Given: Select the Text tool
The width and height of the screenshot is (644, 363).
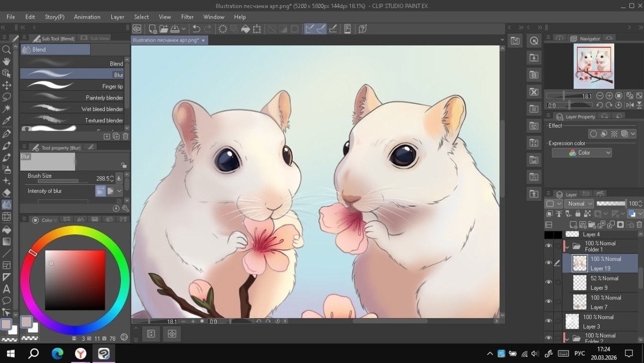Looking at the screenshot, I should (x=6, y=289).
